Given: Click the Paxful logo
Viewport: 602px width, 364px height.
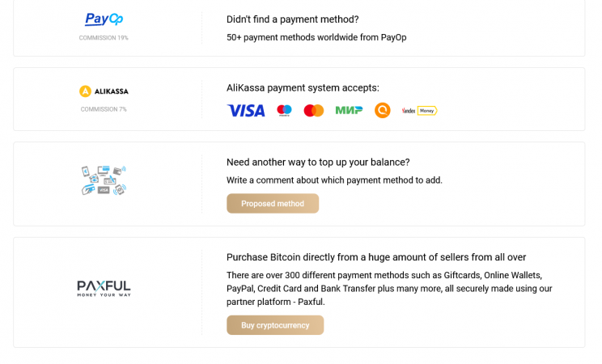Looking at the screenshot, I should coord(104,288).
